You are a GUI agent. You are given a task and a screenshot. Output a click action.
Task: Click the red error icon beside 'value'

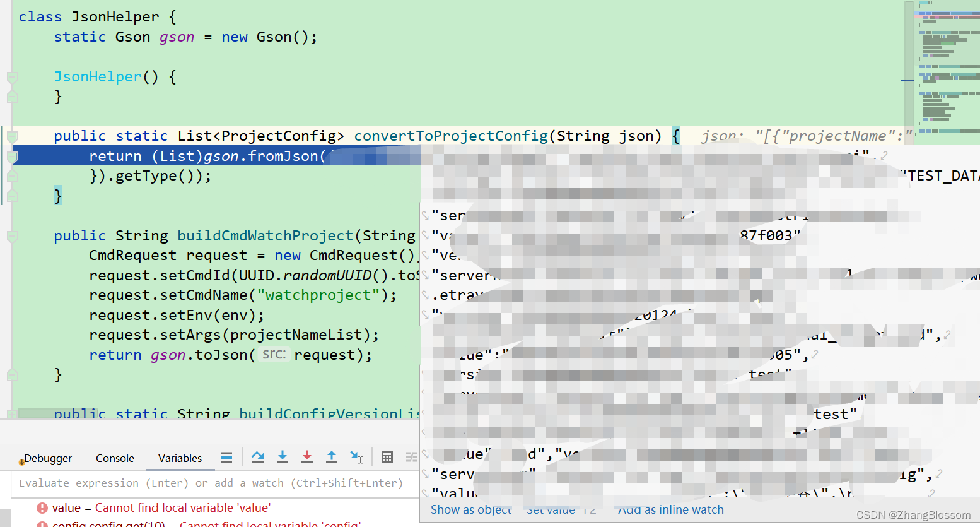click(42, 507)
